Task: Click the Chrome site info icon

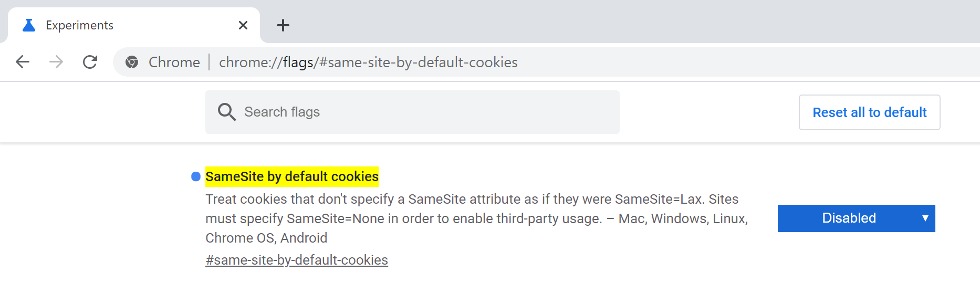Action: pos(132,62)
